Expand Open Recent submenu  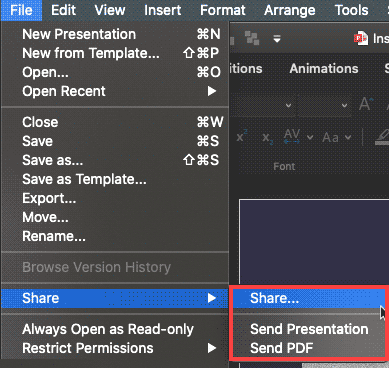click(x=115, y=91)
